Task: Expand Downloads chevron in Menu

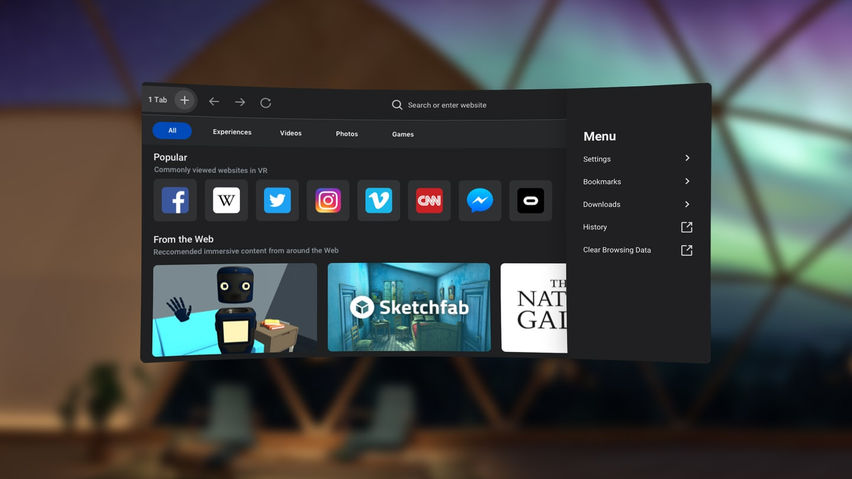Action: point(687,204)
